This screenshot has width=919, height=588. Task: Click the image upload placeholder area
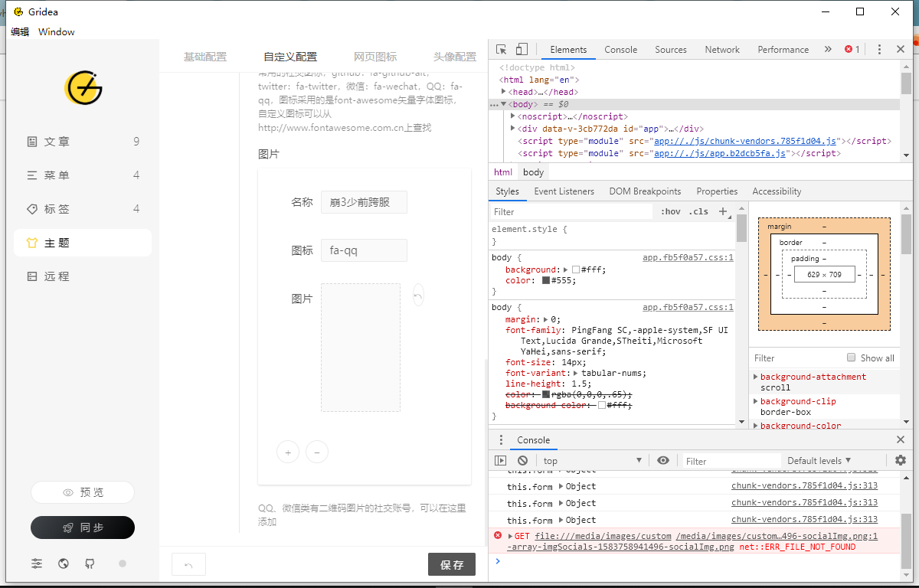coord(361,348)
